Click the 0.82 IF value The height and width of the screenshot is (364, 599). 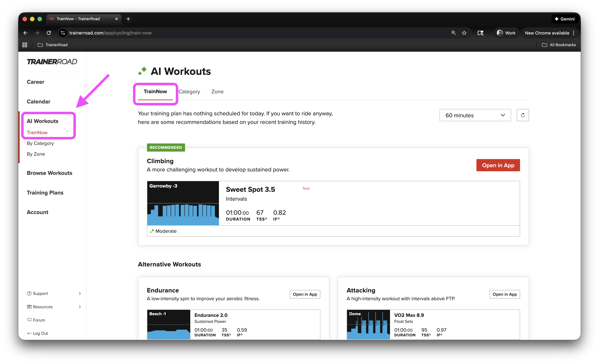pos(280,212)
